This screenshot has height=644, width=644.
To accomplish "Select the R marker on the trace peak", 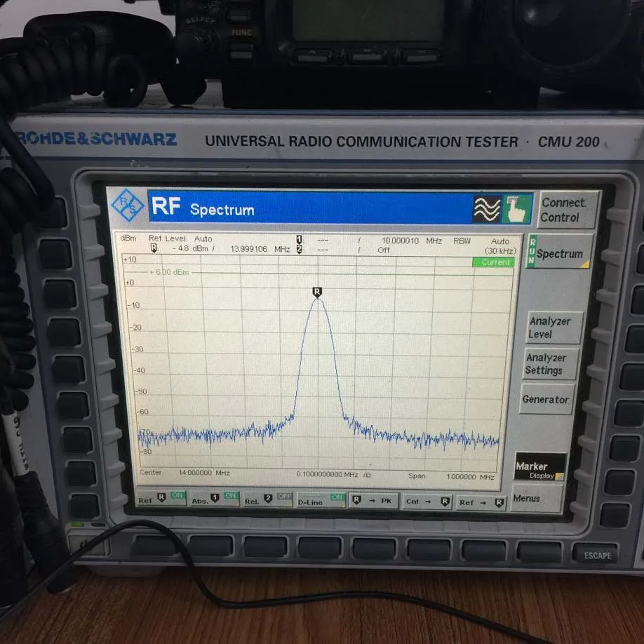I will pyautogui.click(x=317, y=292).
